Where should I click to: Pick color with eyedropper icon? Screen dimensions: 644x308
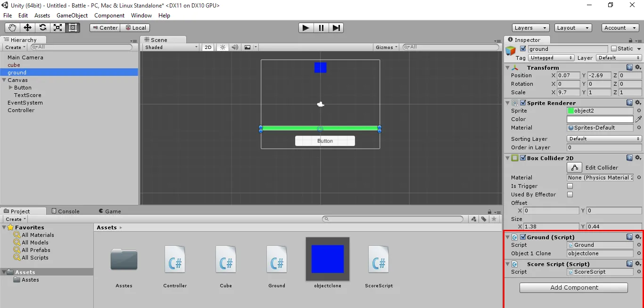click(x=638, y=119)
